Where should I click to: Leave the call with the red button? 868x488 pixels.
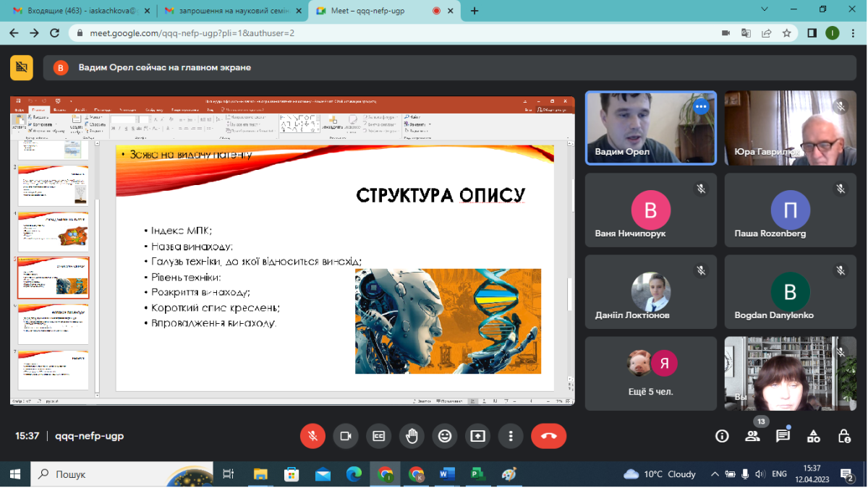(548, 436)
